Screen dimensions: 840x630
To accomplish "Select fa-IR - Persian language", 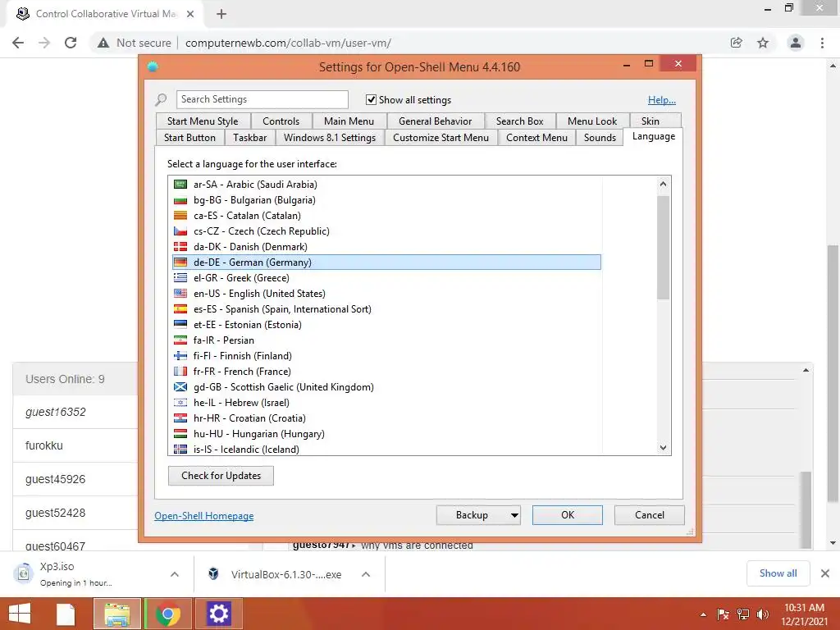I will 387,340.
